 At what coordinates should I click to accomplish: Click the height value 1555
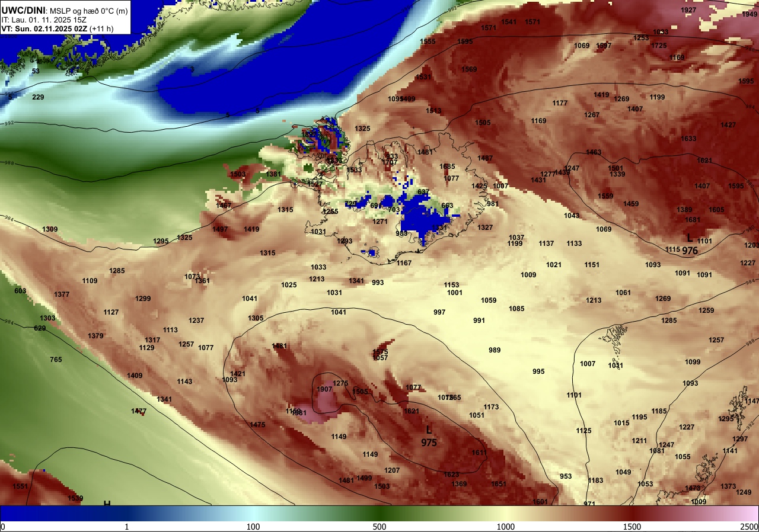[x=428, y=41]
